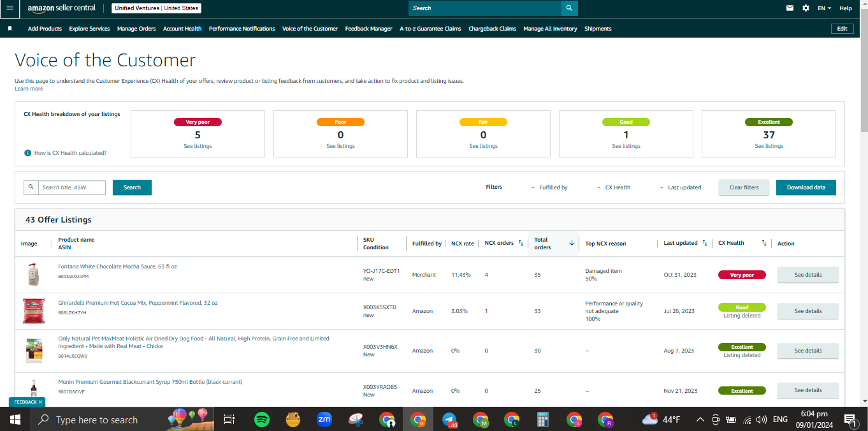The height and width of the screenshot is (431, 868).
Task: Open Zoom from the taskbar
Action: (x=324, y=420)
